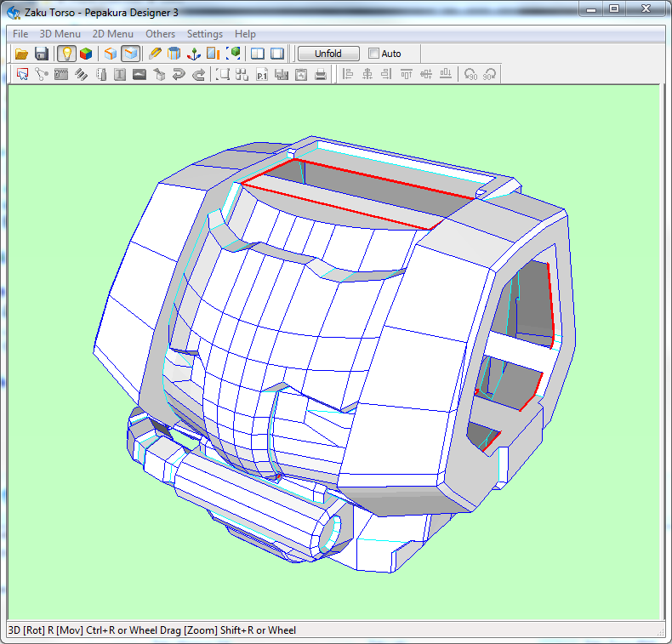Toggle the colored cube texture icon
Screen dimensions: 672x644
point(85,54)
